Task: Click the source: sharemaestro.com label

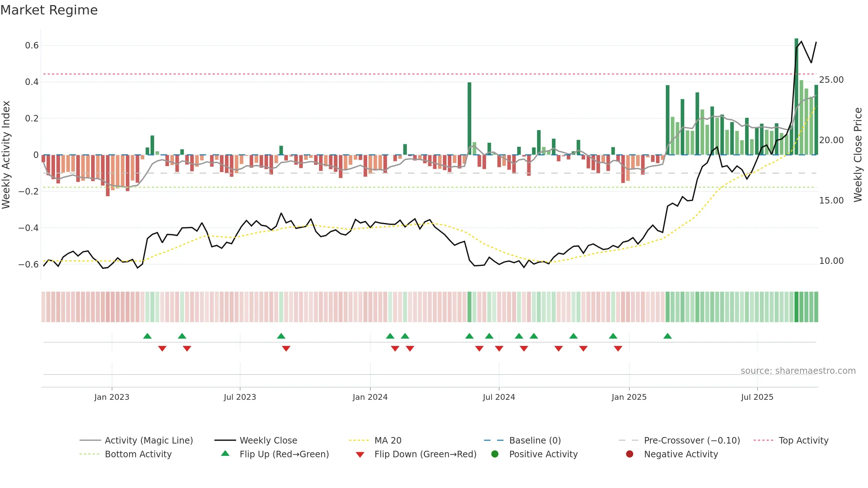Action: pos(798,371)
